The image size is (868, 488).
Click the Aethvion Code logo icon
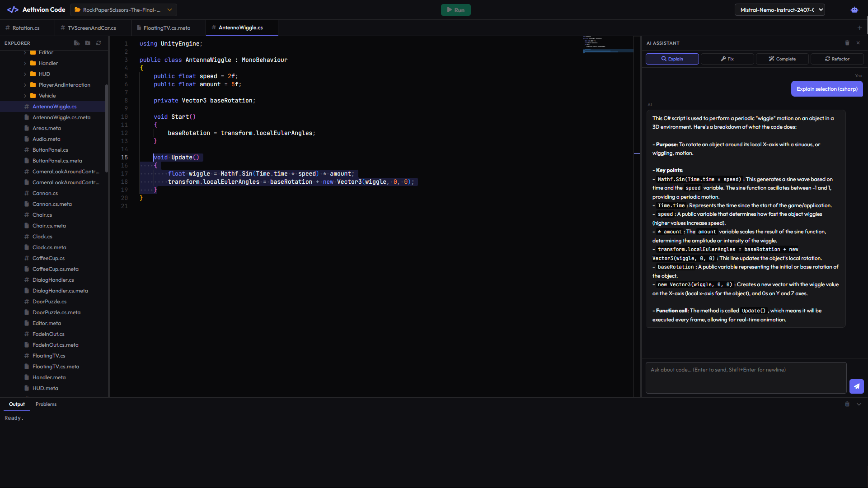point(12,9)
